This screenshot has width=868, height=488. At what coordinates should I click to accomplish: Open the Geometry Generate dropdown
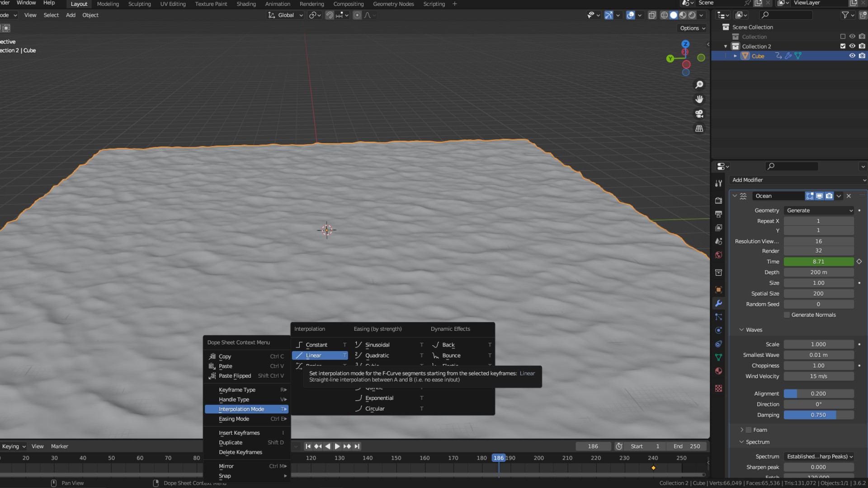pyautogui.click(x=819, y=211)
